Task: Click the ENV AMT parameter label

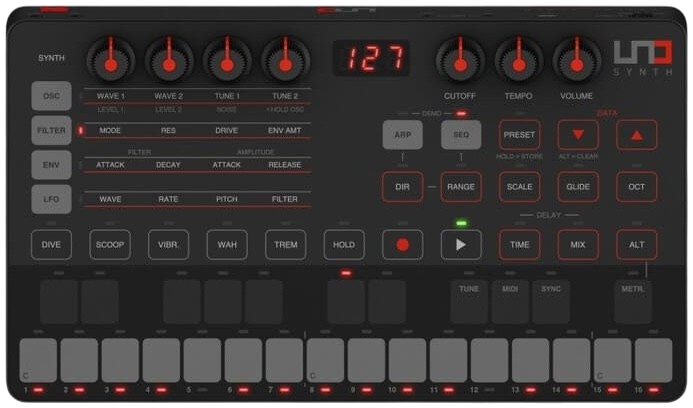Action: (285, 130)
